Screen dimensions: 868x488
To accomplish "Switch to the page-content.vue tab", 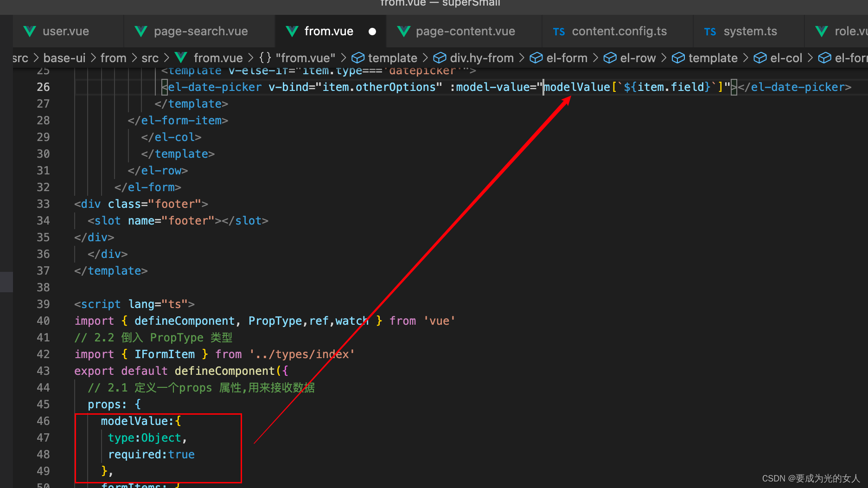I will tap(464, 32).
